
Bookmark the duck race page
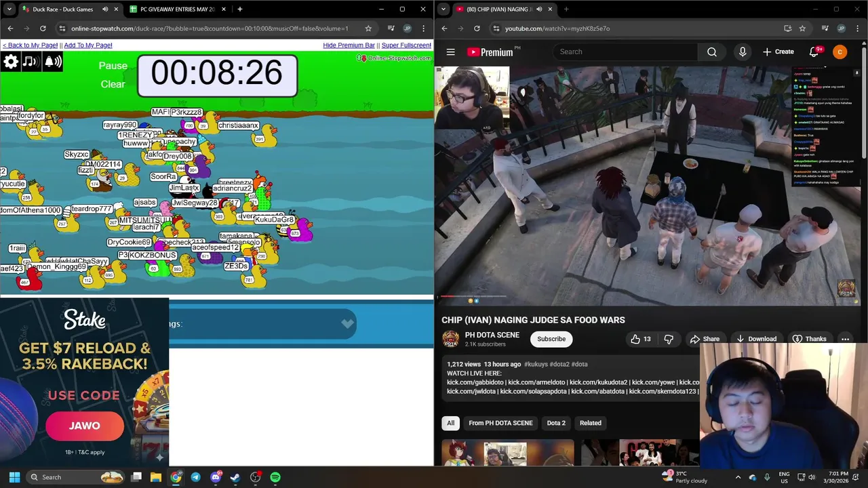[368, 28]
